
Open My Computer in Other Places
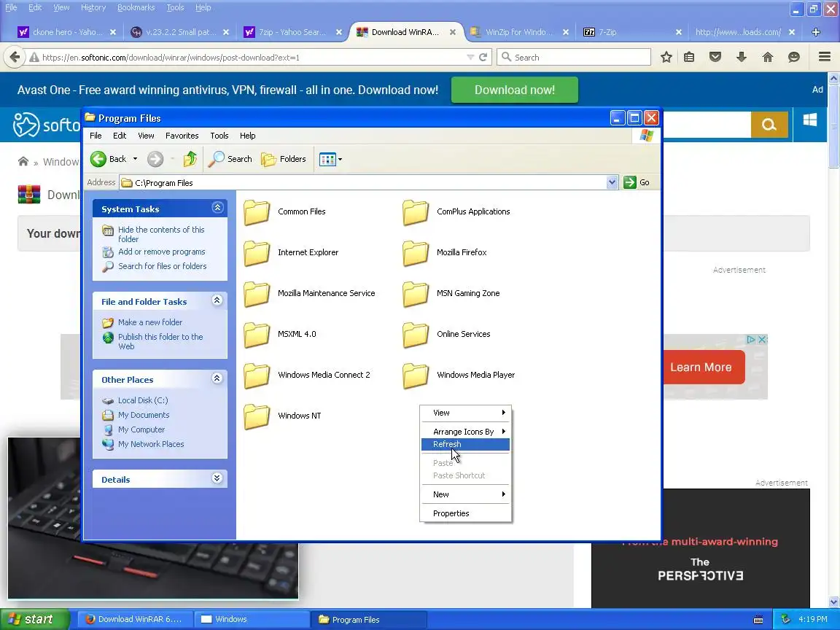pos(141,429)
